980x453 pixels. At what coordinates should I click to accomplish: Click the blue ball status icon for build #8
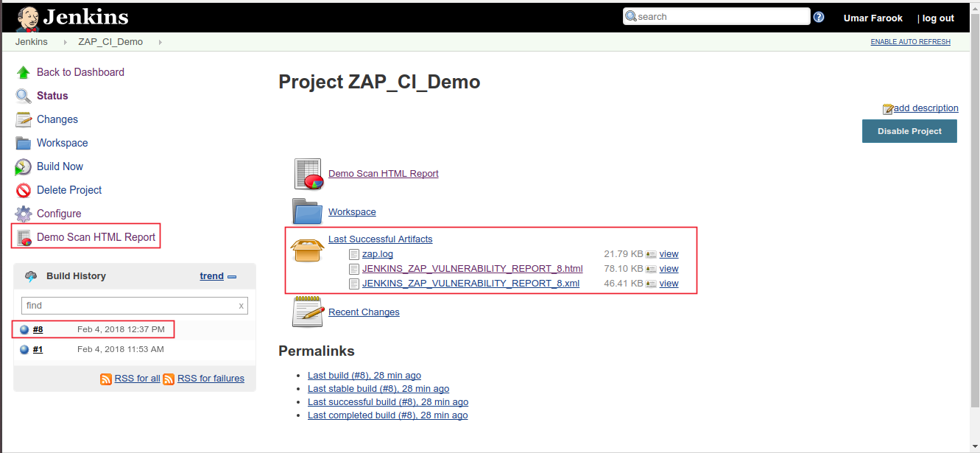(24, 329)
